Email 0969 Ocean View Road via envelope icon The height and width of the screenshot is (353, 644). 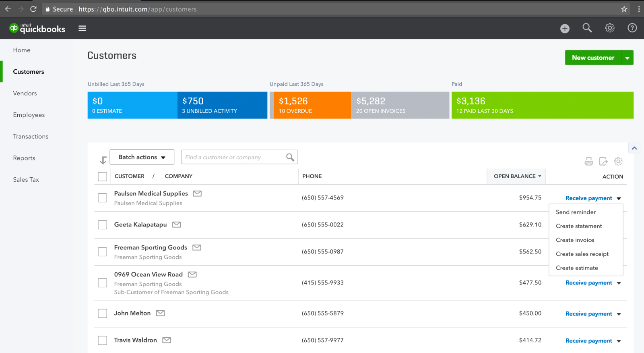pos(192,274)
